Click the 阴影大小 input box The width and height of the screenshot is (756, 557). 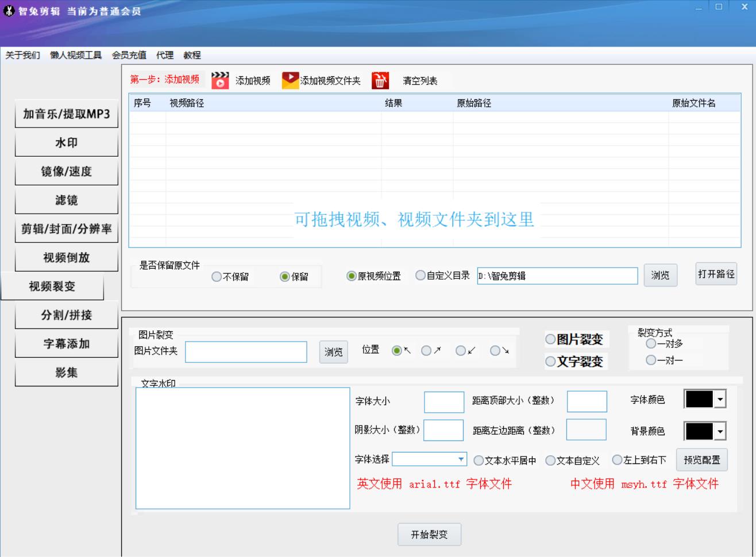coord(443,430)
